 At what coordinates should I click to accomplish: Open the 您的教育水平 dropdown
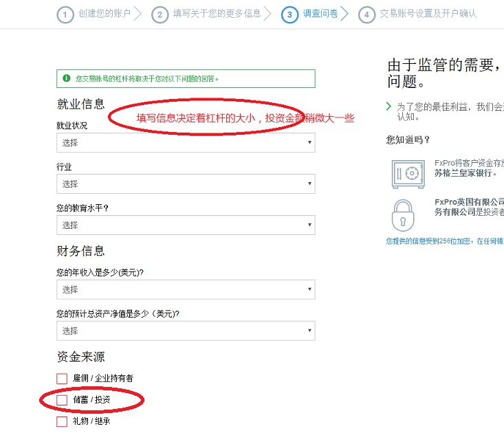point(186,225)
